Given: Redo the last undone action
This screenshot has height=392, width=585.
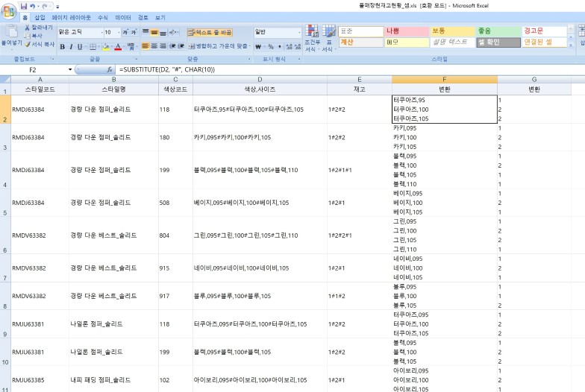Looking at the screenshot, I should [x=45, y=6].
